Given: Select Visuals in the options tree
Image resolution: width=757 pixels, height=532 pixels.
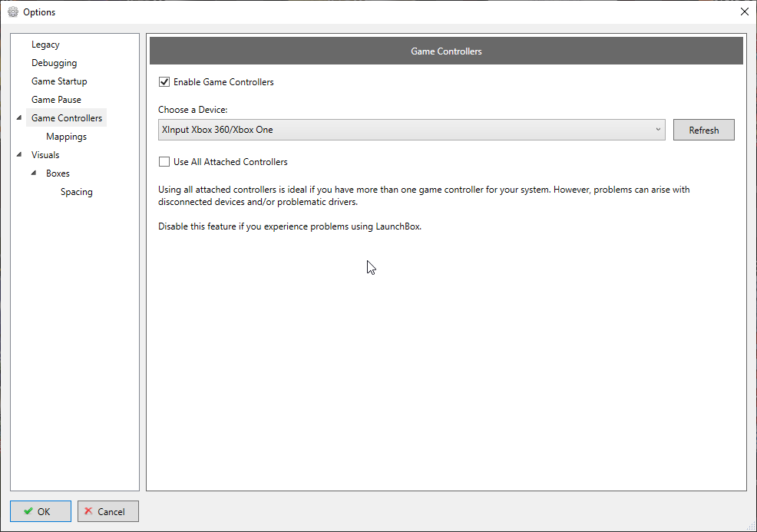Looking at the screenshot, I should coord(45,155).
